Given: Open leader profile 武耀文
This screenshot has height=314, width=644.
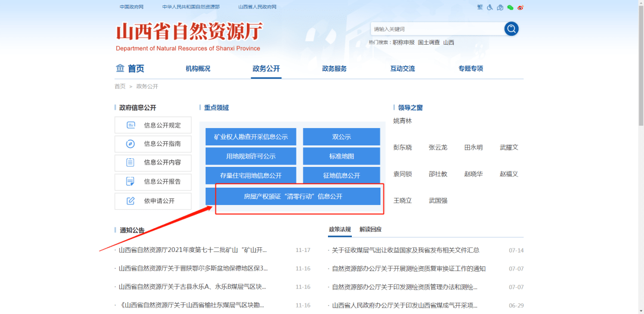Looking at the screenshot, I should [x=509, y=147].
